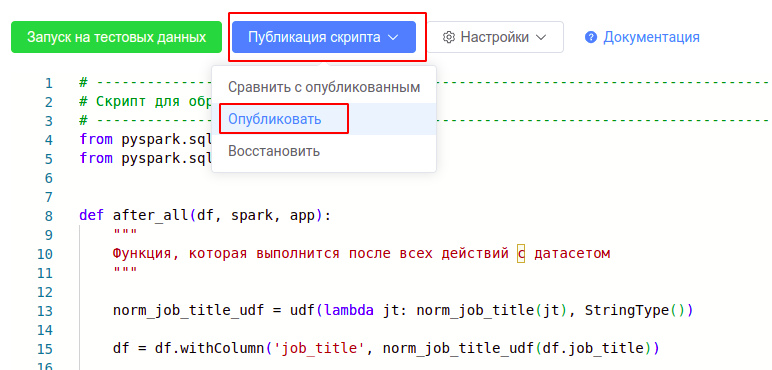Click the highlighted letter с before датасетом
The width and height of the screenshot is (772, 370).
click(x=521, y=254)
